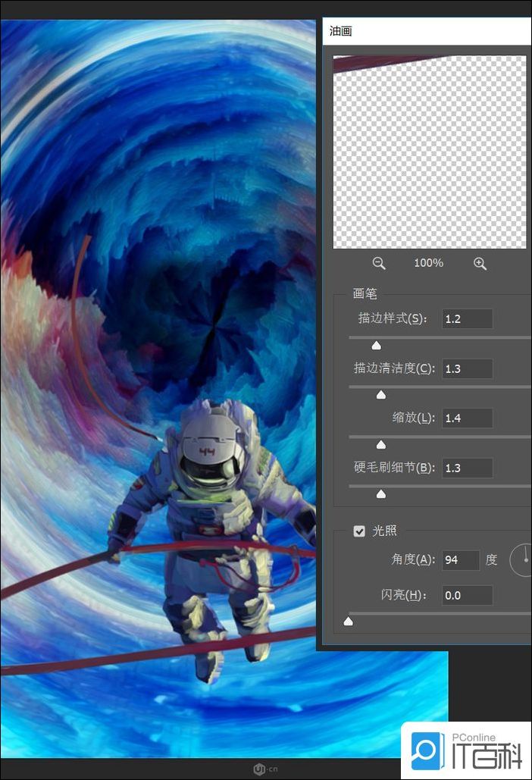Click the 描边清洁度(C) label
This screenshot has width=532, height=780.
tap(394, 368)
